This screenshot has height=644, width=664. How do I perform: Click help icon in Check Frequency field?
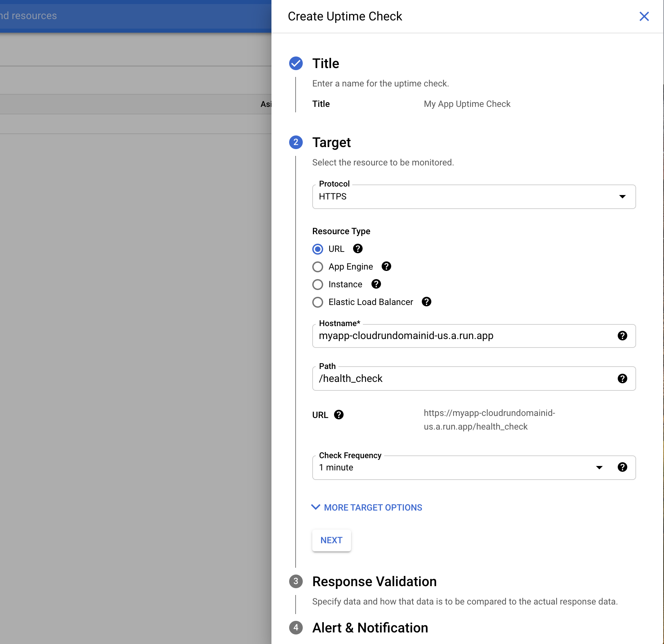622,467
